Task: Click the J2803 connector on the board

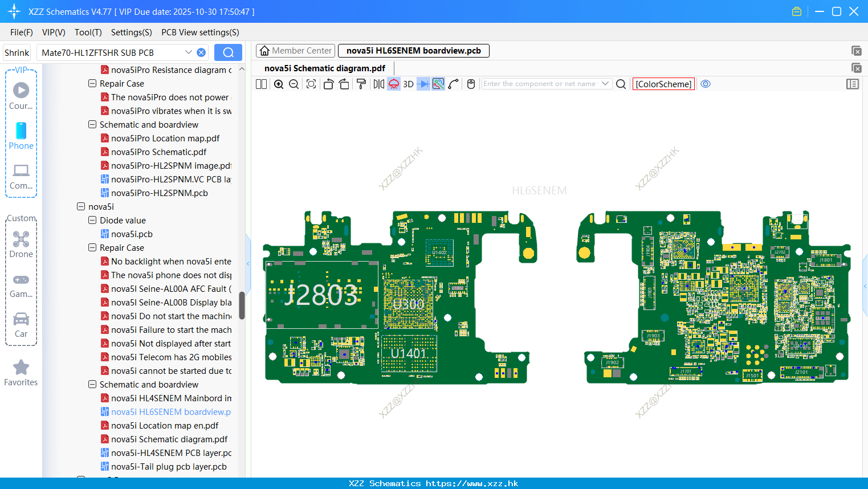Action: pos(321,295)
